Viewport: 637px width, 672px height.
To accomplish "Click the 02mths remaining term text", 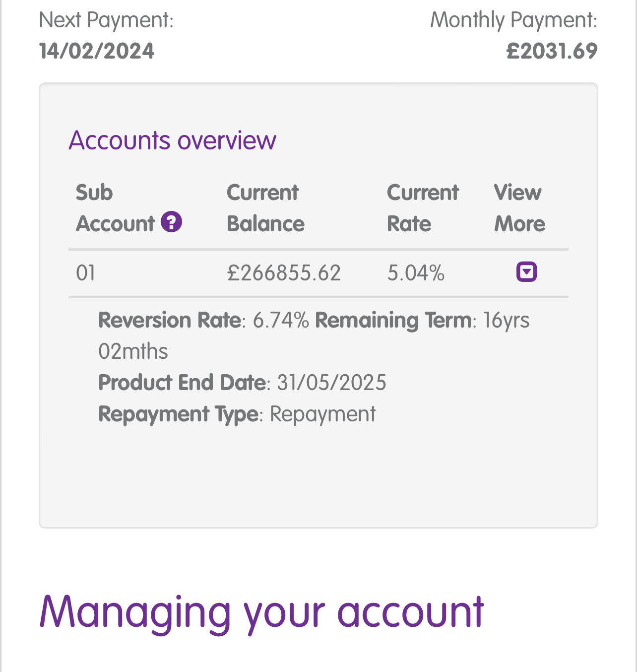I will pyautogui.click(x=133, y=351).
